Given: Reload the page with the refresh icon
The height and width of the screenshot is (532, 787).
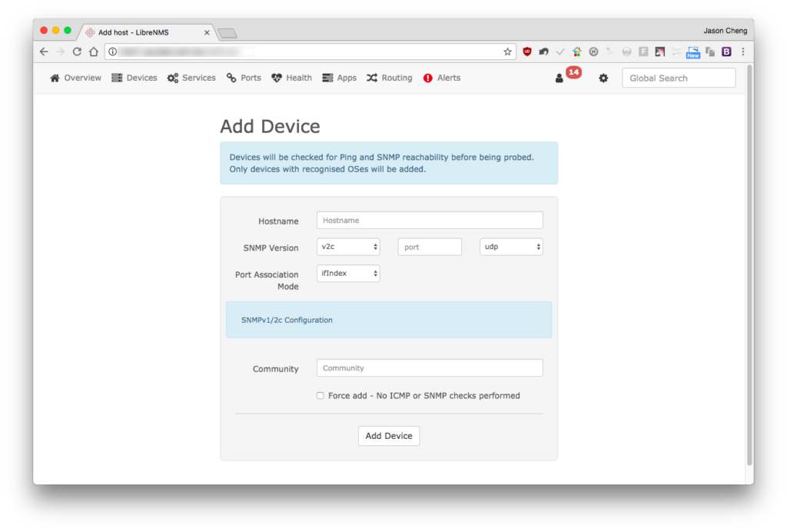Looking at the screenshot, I should [x=77, y=52].
